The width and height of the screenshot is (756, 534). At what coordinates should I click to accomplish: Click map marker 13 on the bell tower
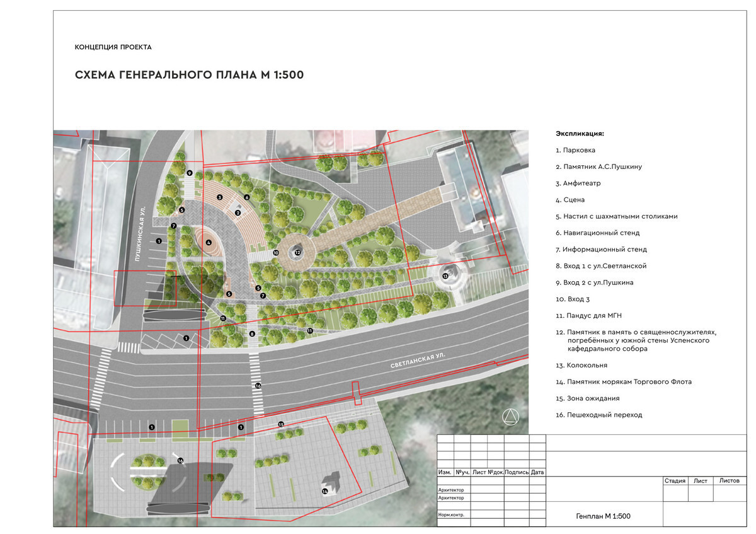(x=445, y=276)
